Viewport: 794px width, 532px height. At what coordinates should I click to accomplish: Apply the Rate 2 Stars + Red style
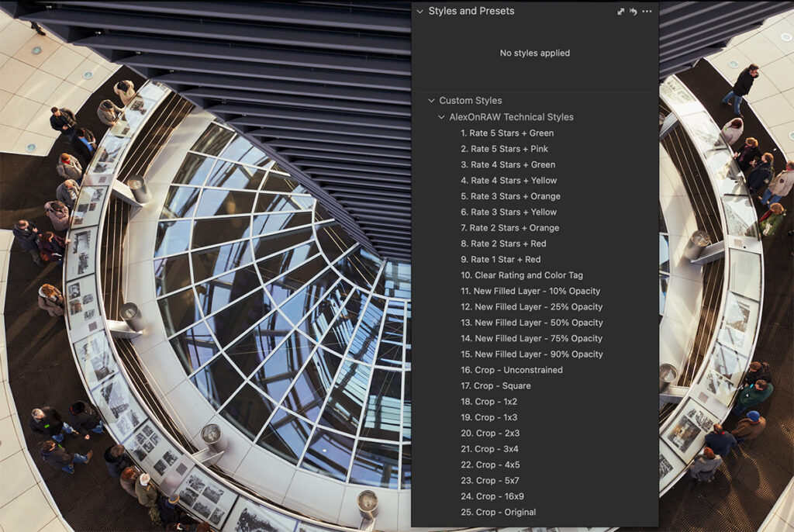502,244
